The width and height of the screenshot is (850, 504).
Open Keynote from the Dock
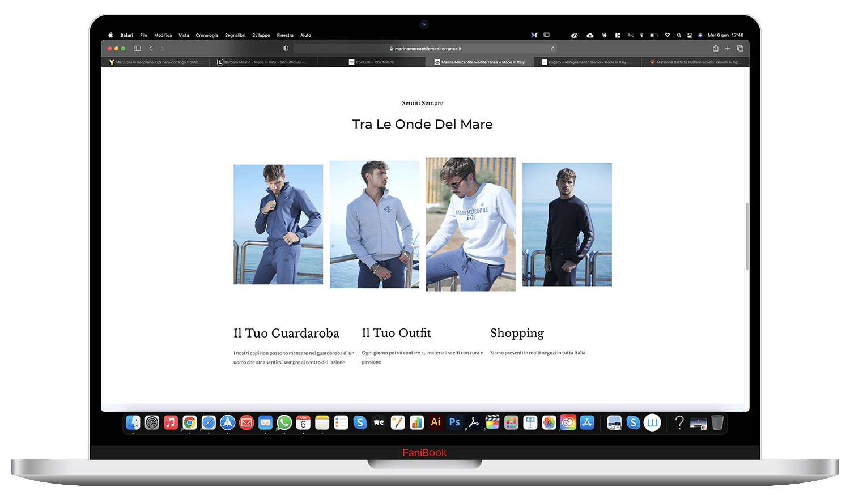coord(530,422)
